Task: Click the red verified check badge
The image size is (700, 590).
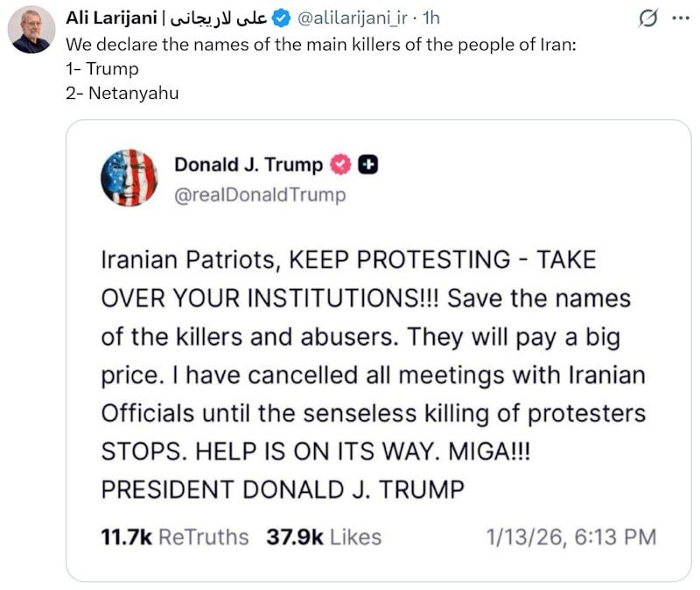Action: (339, 165)
